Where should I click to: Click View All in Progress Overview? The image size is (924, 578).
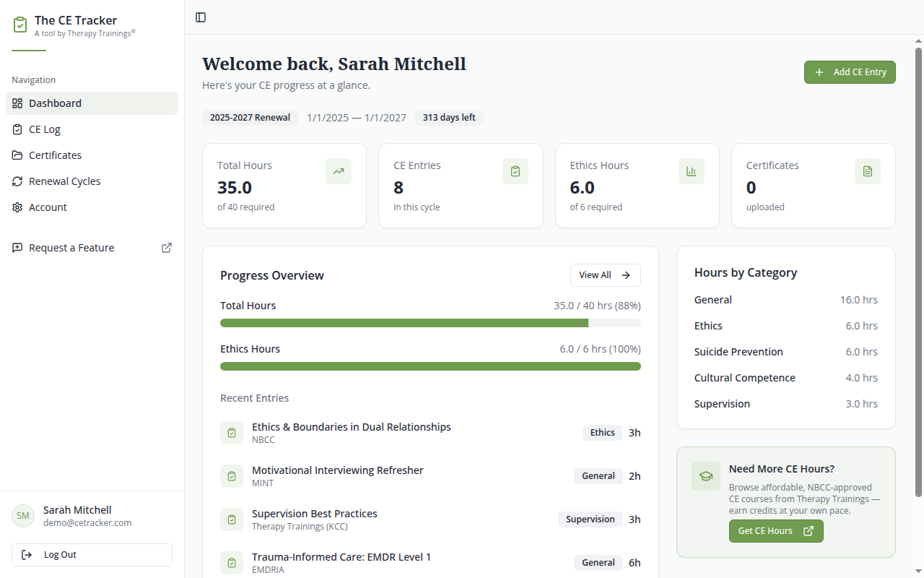pyautogui.click(x=605, y=275)
